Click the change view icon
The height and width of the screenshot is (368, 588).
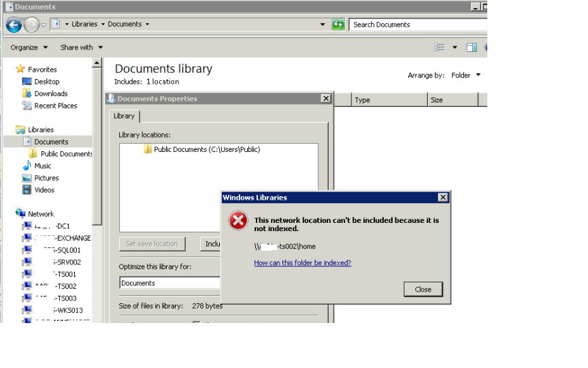click(439, 47)
